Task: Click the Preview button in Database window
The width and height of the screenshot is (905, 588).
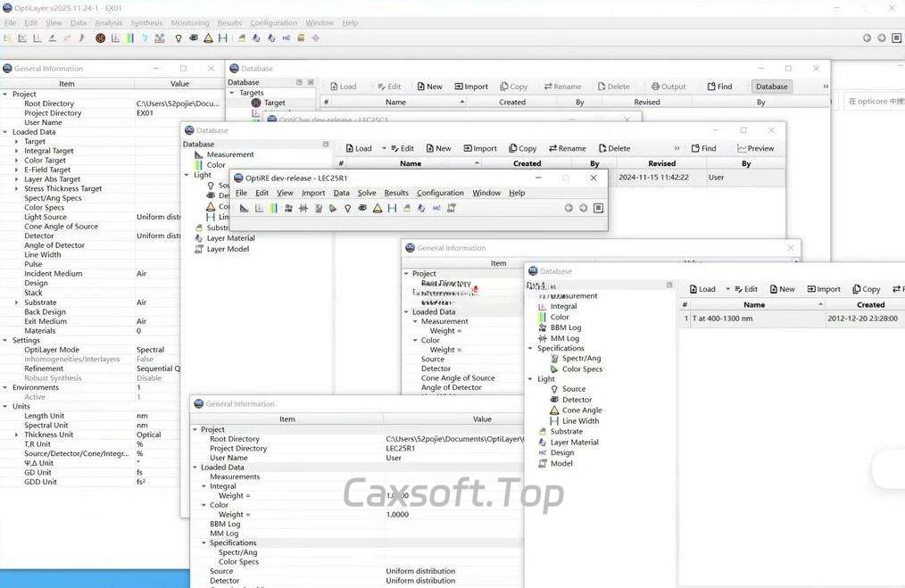Action: [x=755, y=149]
